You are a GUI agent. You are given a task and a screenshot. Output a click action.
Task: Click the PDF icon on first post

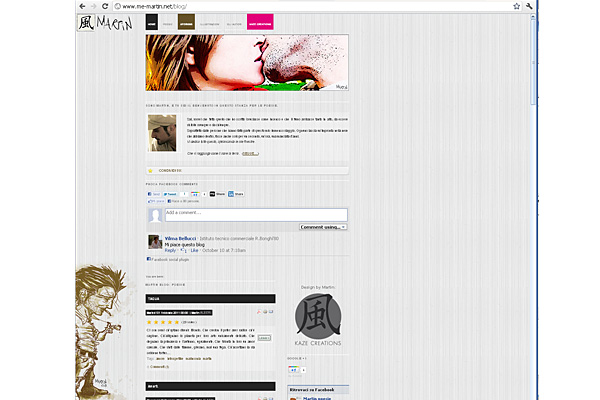click(x=259, y=312)
